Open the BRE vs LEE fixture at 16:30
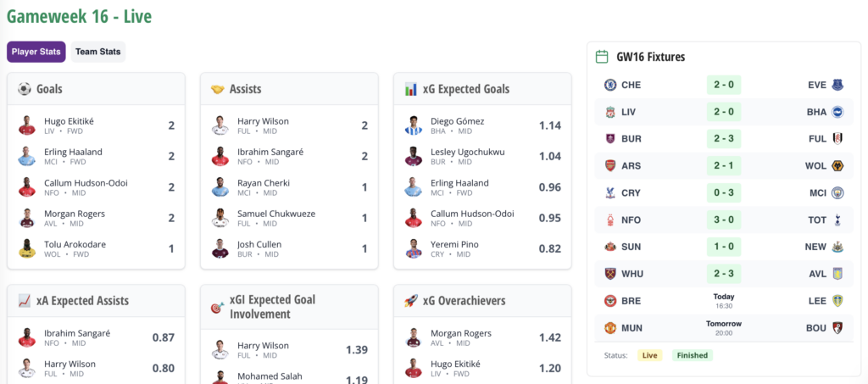Image resolution: width=868 pixels, height=384 pixels. (x=723, y=301)
